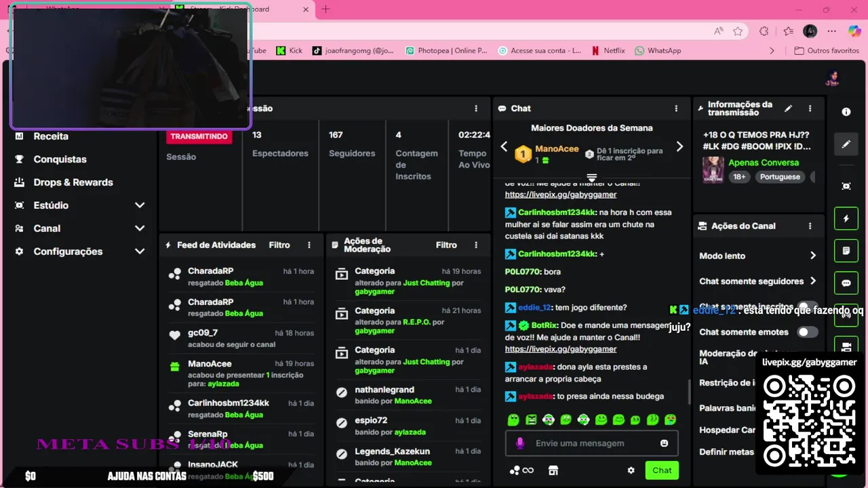Click the Apenas Conversa category link
Screen dimensions: 868x488
coord(764,163)
